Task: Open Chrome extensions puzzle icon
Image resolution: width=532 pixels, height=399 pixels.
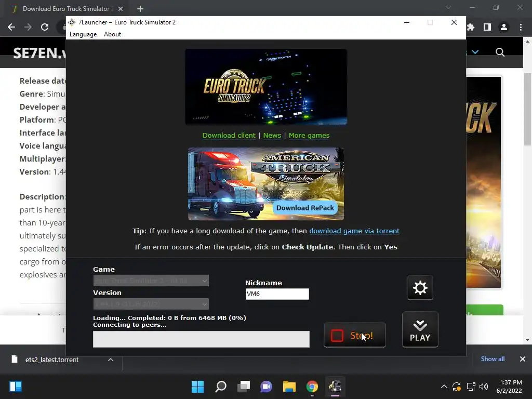Action: [x=470, y=27]
